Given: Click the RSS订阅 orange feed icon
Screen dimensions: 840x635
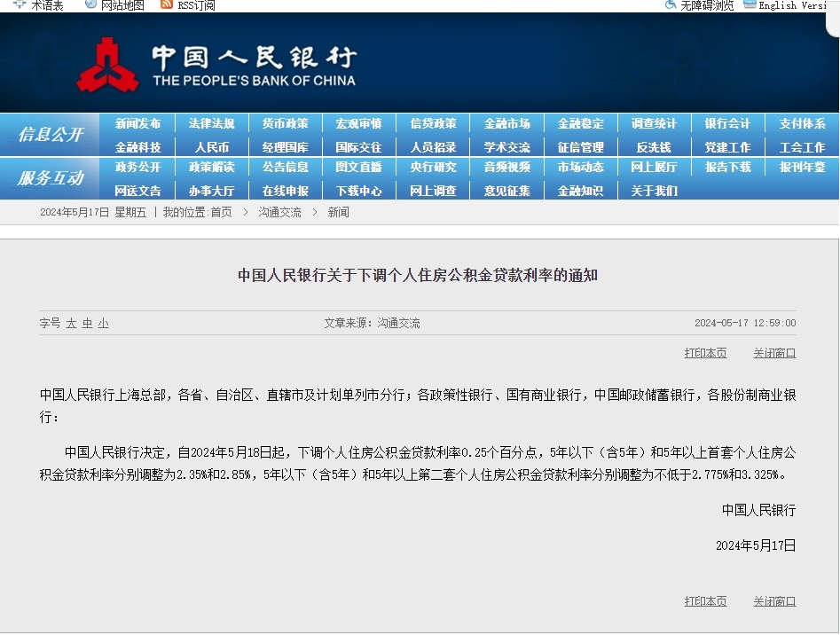Looking at the screenshot, I should click(x=167, y=4).
